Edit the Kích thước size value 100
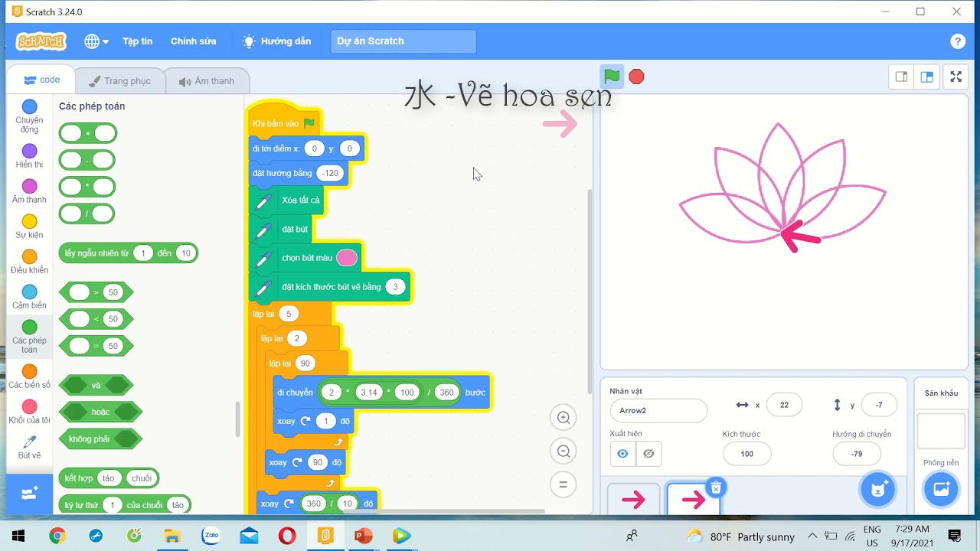The width and height of the screenshot is (980, 551). [746, 454]
